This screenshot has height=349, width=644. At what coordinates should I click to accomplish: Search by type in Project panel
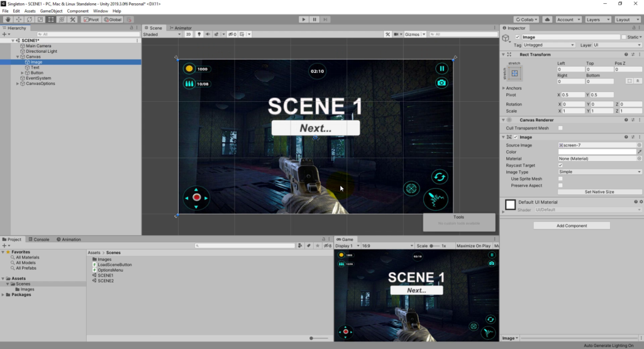(300, 245)
